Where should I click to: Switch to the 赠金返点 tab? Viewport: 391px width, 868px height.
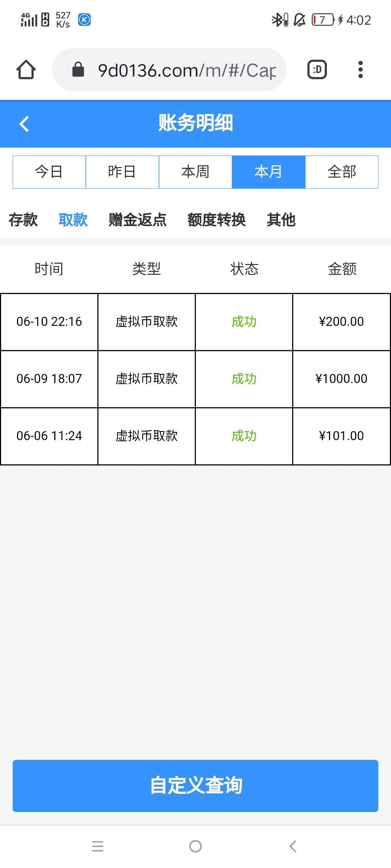click(138, 220)
